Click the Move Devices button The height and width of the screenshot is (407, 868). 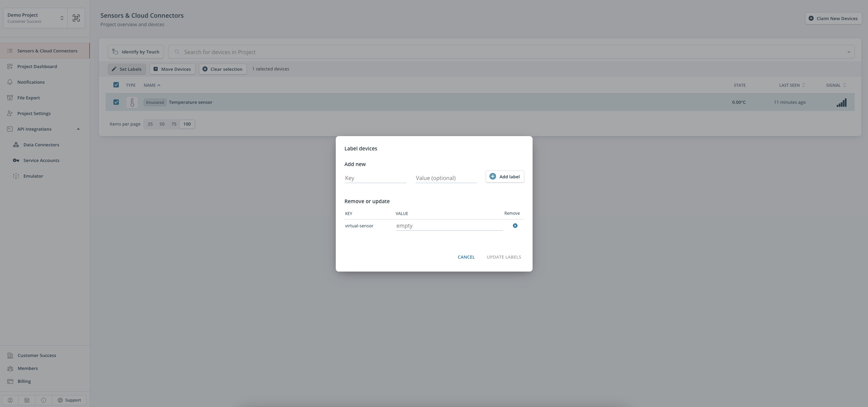[x=172, y=69]
